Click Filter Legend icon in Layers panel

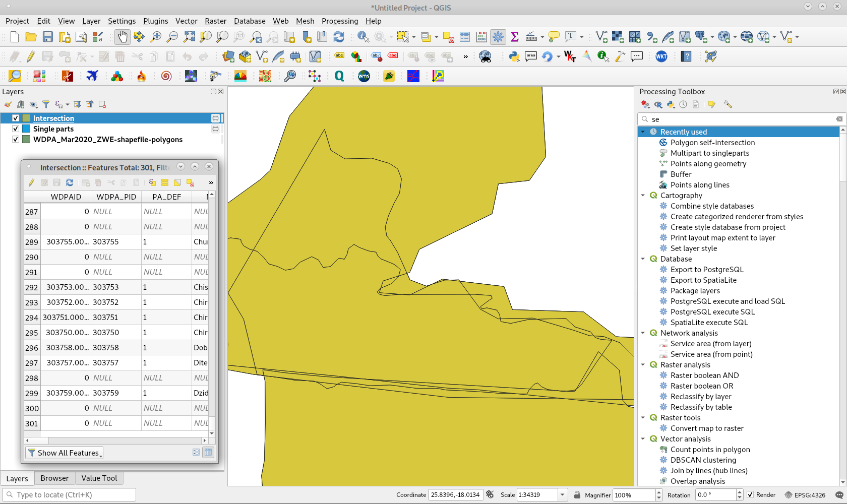[x=46, y=104]
